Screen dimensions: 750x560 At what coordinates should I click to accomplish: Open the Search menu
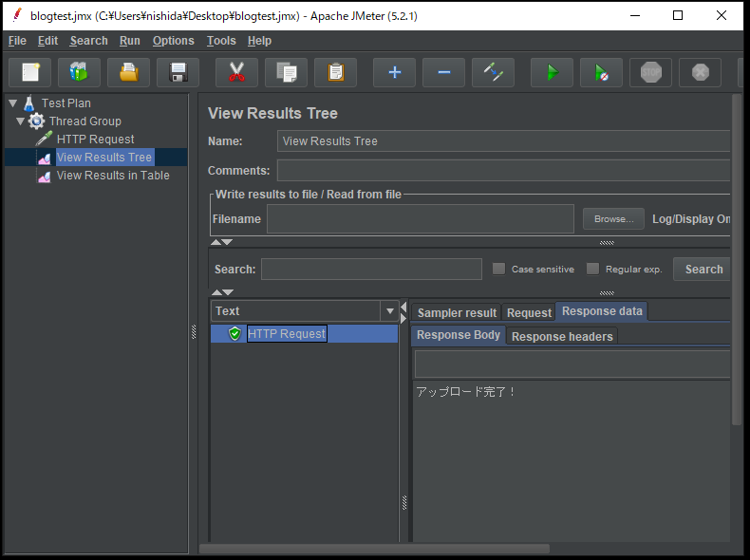pyautogui.click(x=88, y=41)
